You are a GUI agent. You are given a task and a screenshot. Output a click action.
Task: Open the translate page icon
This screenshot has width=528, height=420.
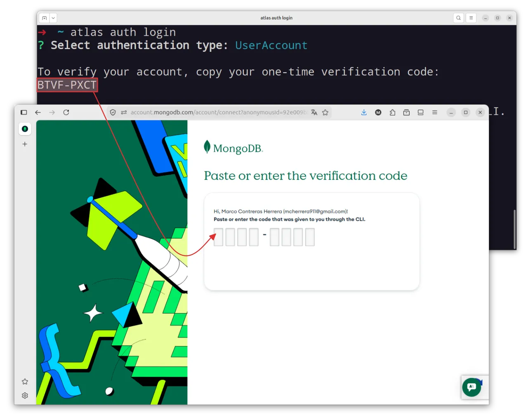point(314,113)
